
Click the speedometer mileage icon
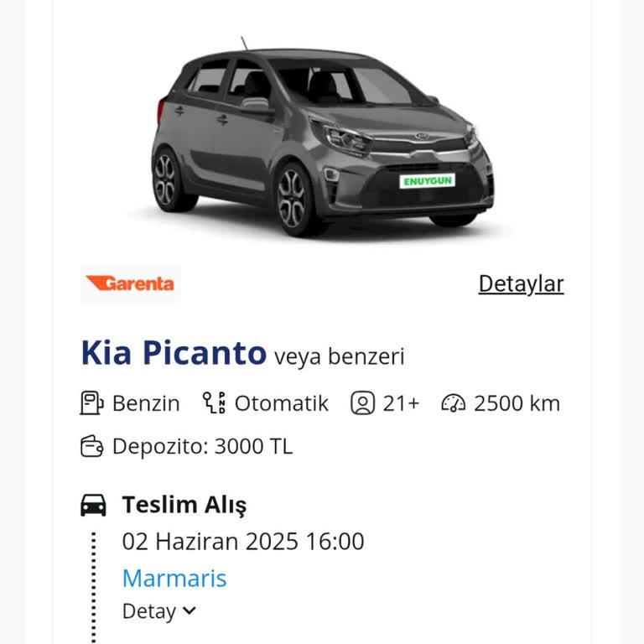453,403
